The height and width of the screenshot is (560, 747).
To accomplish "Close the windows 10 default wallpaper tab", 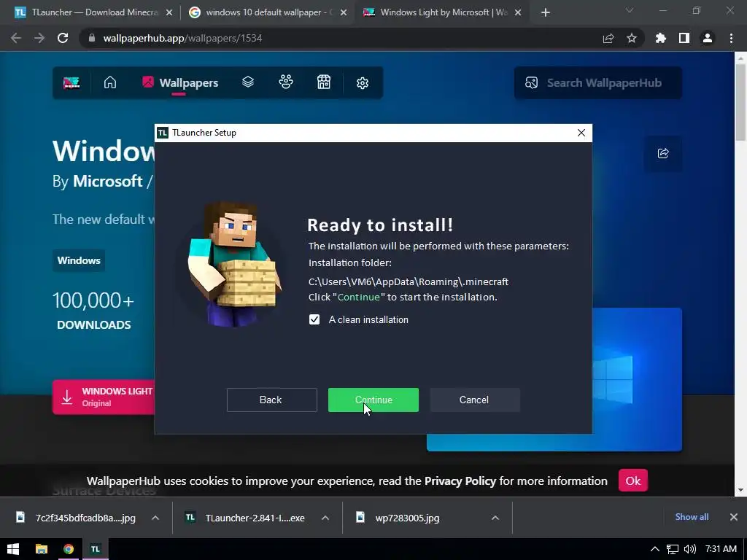I will [344, 13].
